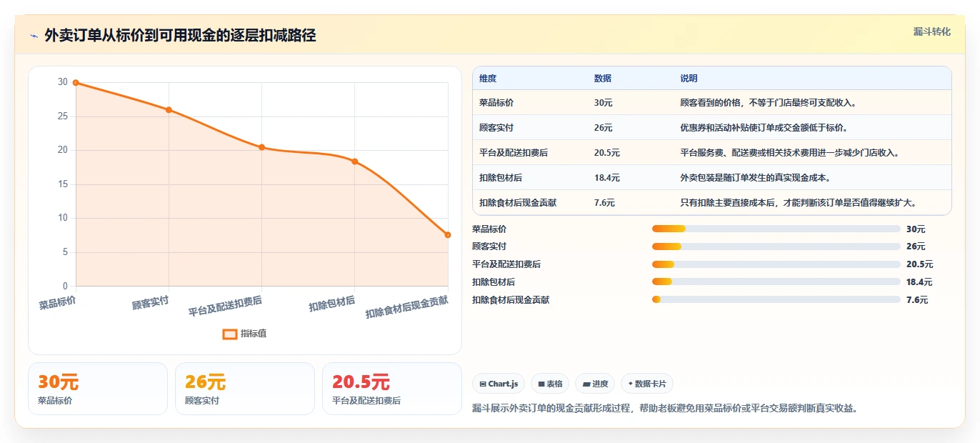This screenshot has width=980, height=443.
Task: Click the 7.6元 table cell
Action: (x=604, y=203)
